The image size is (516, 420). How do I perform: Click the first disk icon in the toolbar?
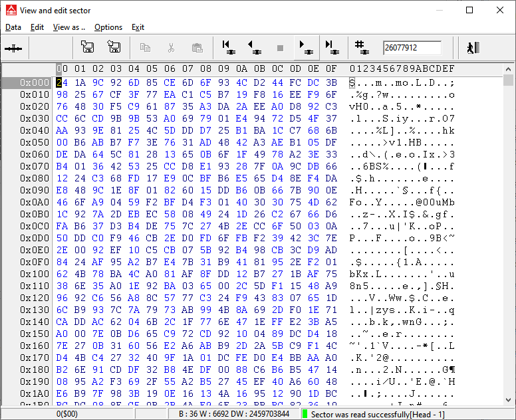[88, 47]
